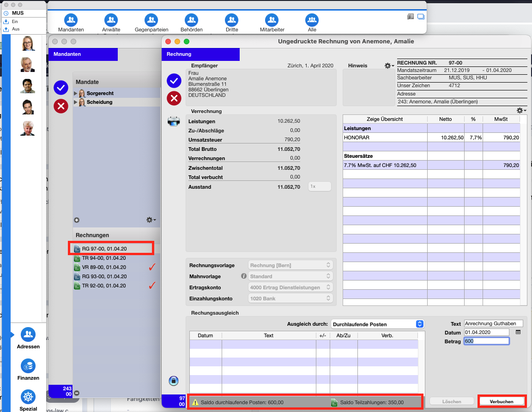
Task: Print the invoice via the printer icon
Action: pyautogui.click(x=174, y=121)
